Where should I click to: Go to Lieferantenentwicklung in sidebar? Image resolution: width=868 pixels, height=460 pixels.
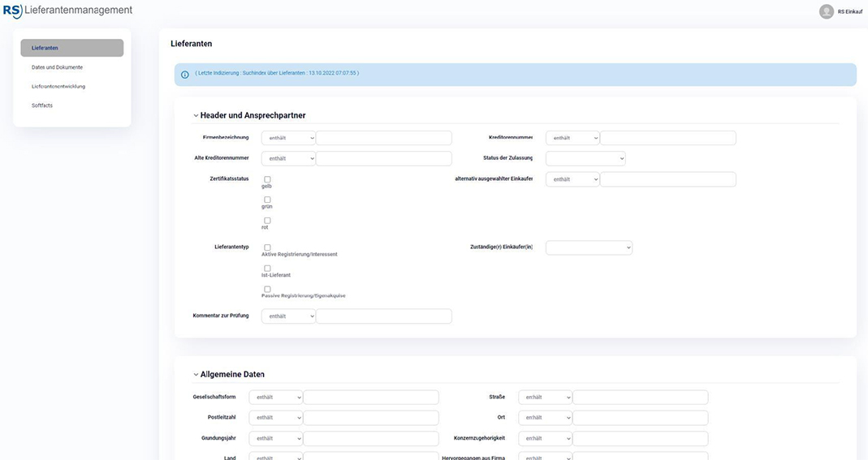(x=58, y=86)
